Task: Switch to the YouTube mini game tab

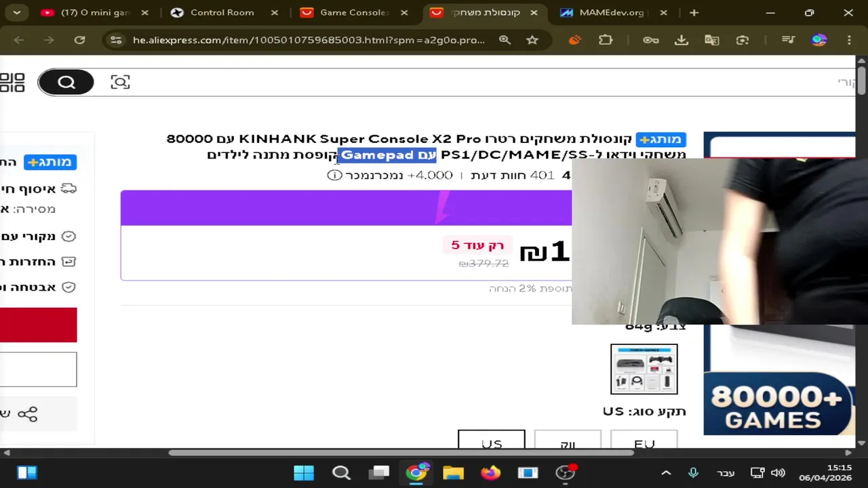Action: click(x=95, y=12)
